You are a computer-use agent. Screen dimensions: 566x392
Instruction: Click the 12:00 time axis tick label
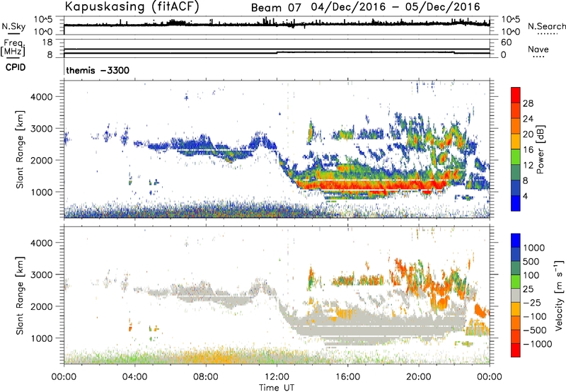277,377
